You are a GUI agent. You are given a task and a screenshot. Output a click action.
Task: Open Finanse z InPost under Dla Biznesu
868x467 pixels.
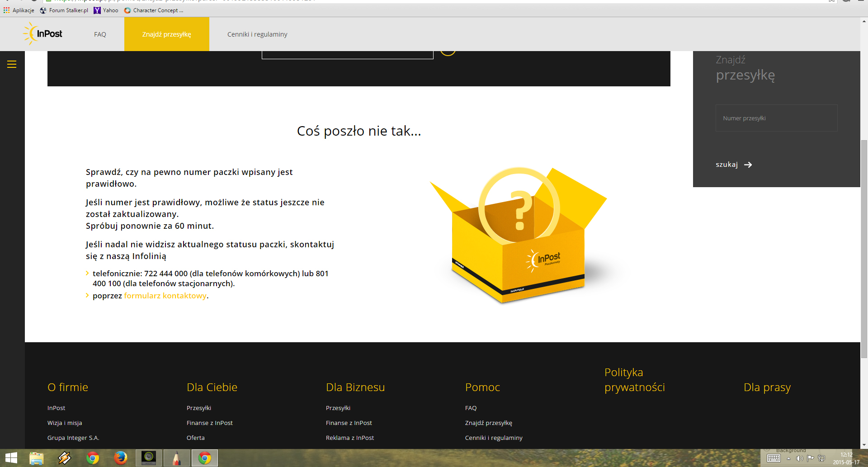tap(349, 423)
